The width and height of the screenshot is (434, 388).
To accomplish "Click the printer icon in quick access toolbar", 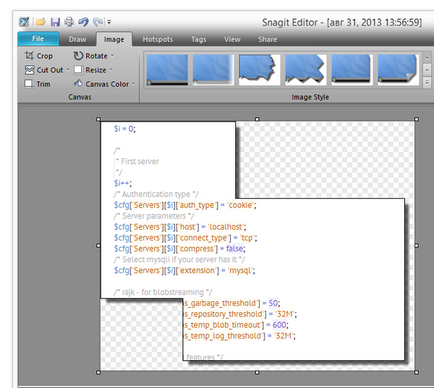I will 69,22.
